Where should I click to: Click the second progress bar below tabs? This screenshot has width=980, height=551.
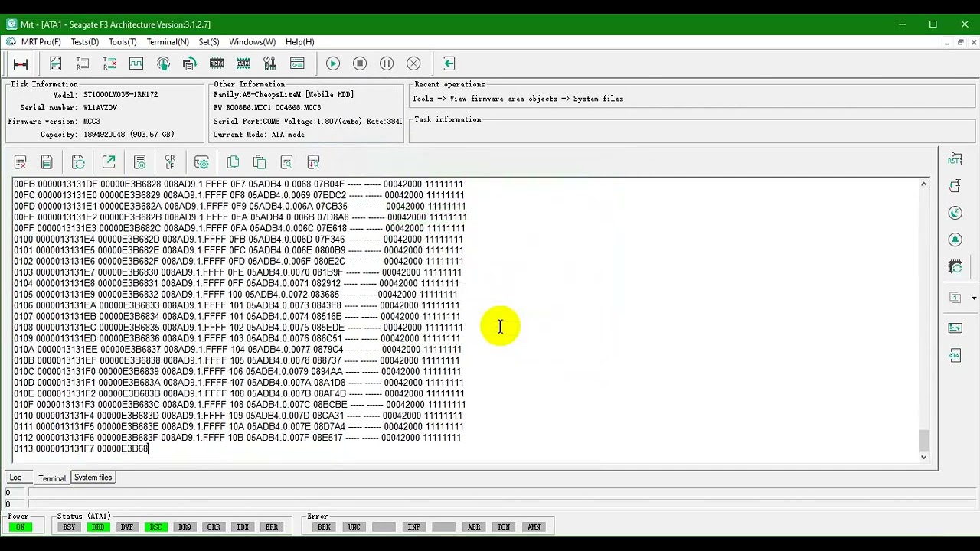[501, 504]
